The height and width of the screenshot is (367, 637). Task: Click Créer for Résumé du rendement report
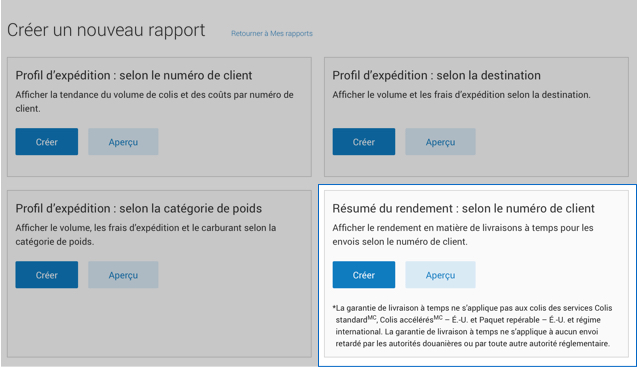click(364, 275)
